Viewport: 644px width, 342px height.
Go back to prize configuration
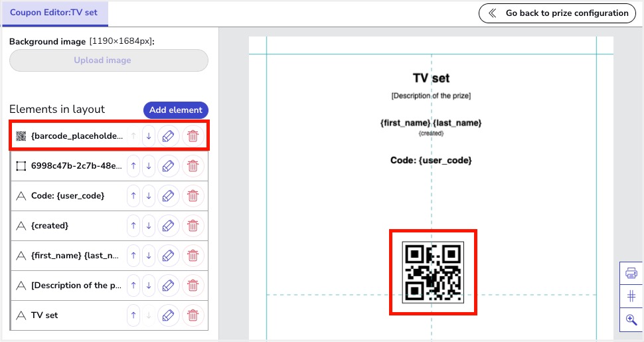(557, 13)
